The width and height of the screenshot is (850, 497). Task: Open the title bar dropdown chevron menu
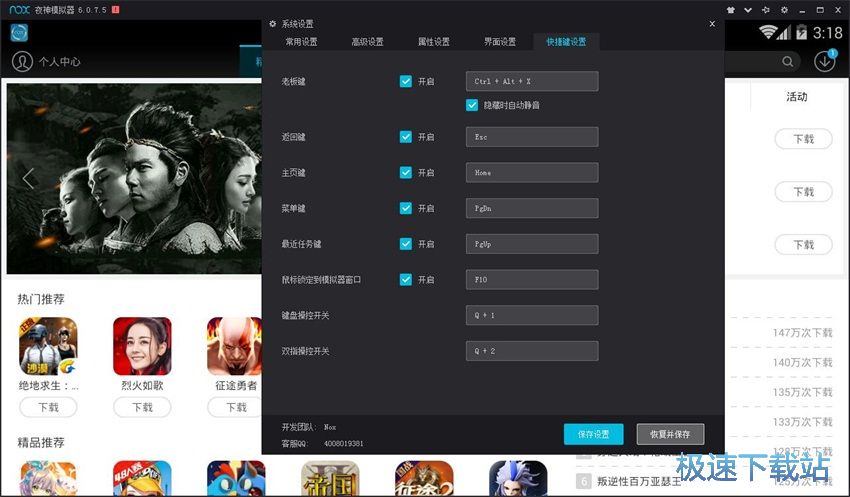click(x=748, y=10)
